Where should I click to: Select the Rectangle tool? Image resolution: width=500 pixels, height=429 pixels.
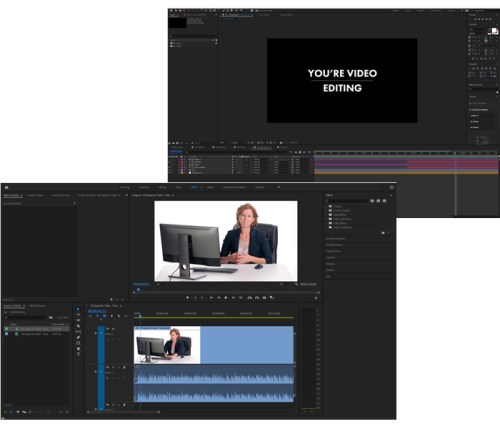pos(78,343)
